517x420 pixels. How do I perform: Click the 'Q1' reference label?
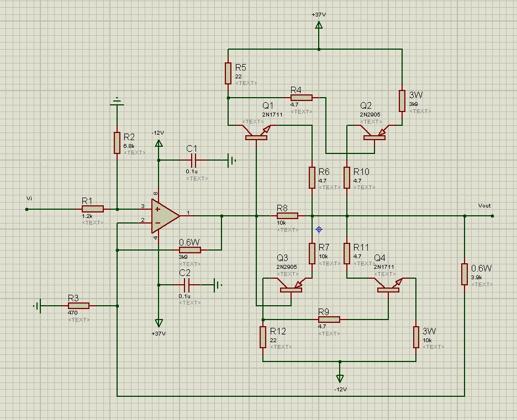click(268, 105)
